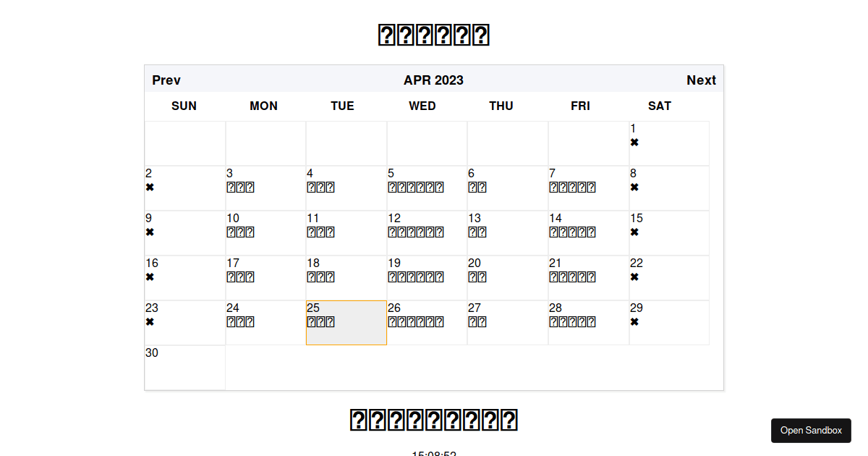This screenshot has height=456, width=868.
Task: Click the ✖ closed icon on April 22
Action: [634, 276]
